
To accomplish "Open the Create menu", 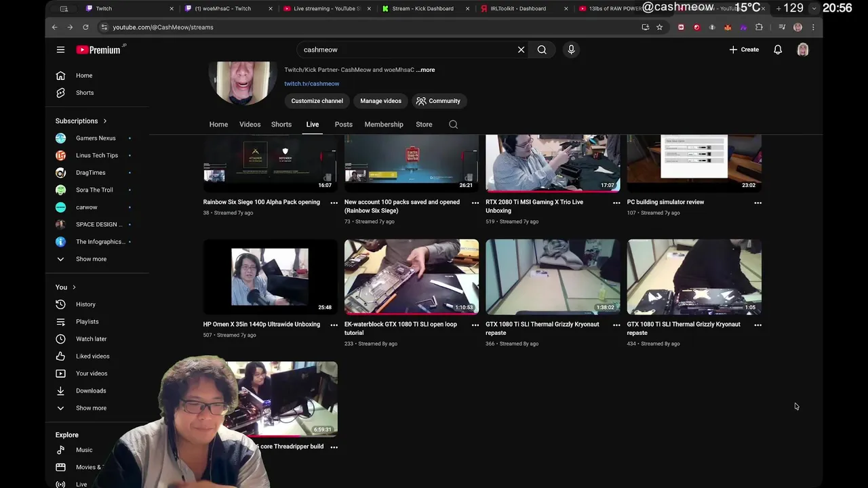I will coord(744,49).
